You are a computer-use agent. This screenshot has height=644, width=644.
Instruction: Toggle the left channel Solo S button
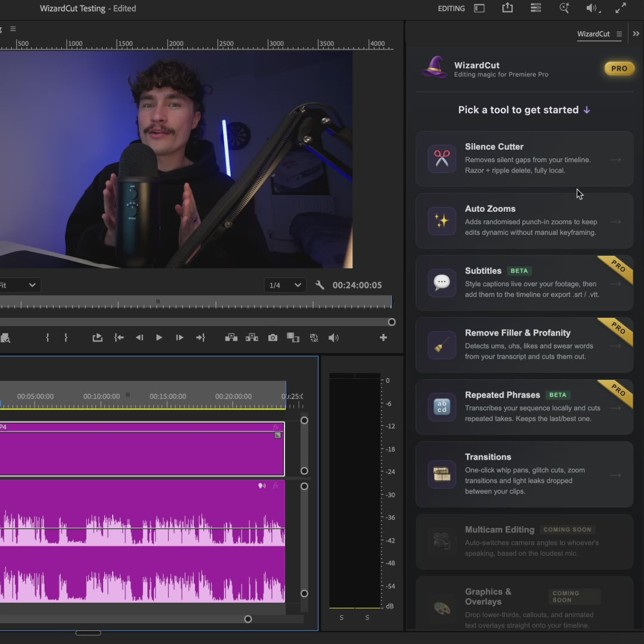point(341,617)
